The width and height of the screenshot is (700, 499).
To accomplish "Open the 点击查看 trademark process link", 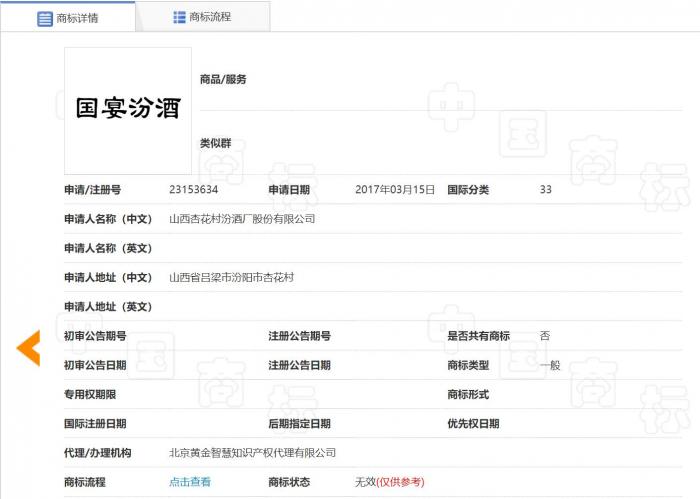I will pos(190,482).
